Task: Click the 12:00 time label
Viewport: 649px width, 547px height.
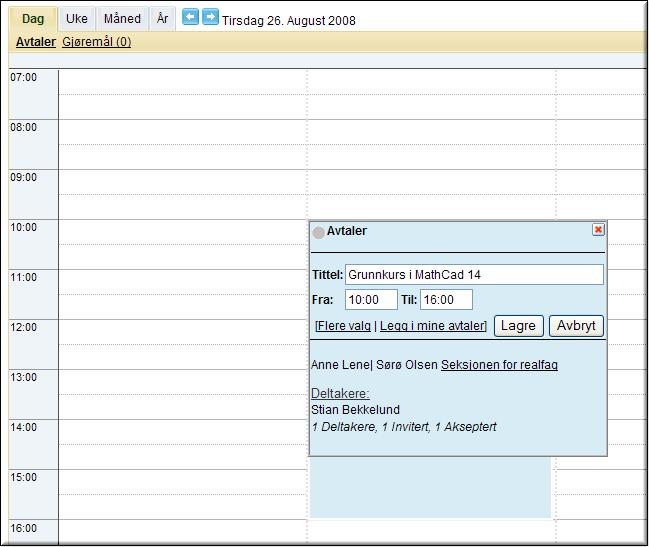Action: [x=24, y=327]
